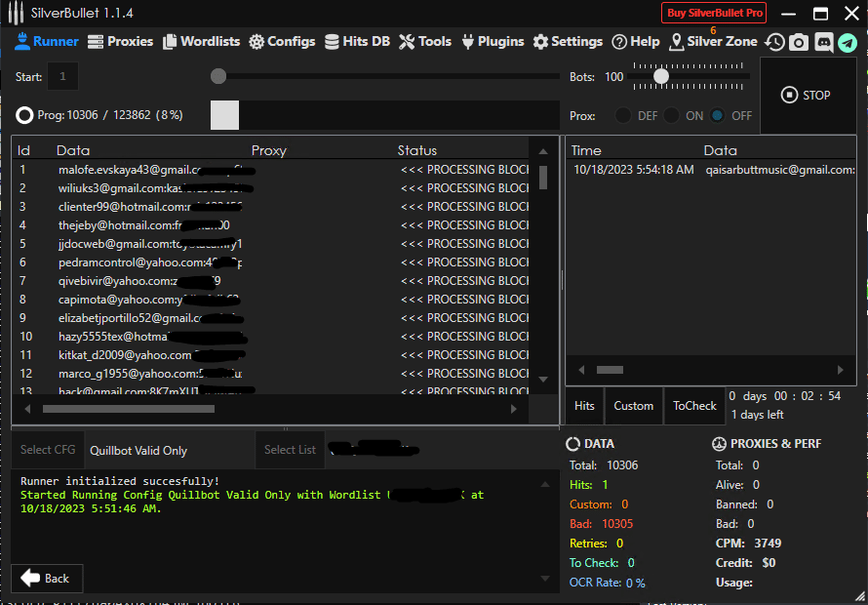Click the Time column header in hits panel
Screen dimensions: 868x605
pyautogui.click(x=586, y=150)
